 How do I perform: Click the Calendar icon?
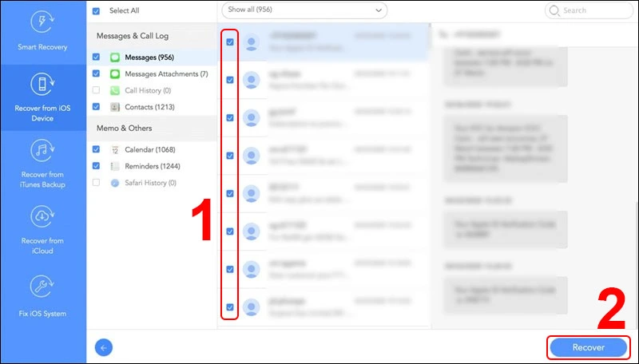115,150
